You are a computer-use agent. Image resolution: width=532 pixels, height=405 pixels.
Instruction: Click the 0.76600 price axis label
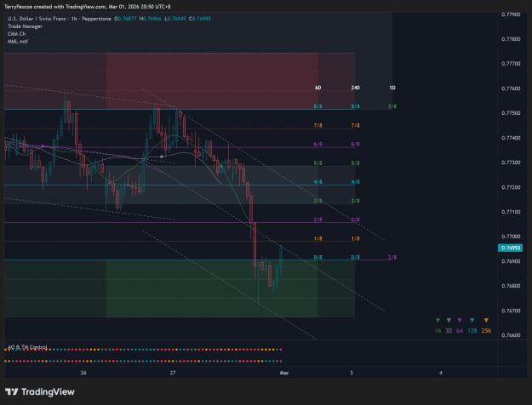click(x=511, y=335)
